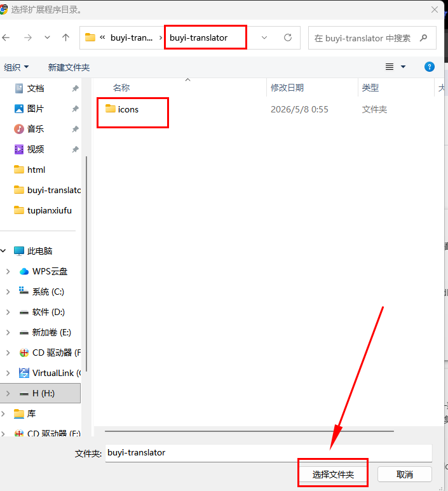The image size is (448, 491).
Task: Expand the 系统 (C:) drive node
Action: pos(8,292)
